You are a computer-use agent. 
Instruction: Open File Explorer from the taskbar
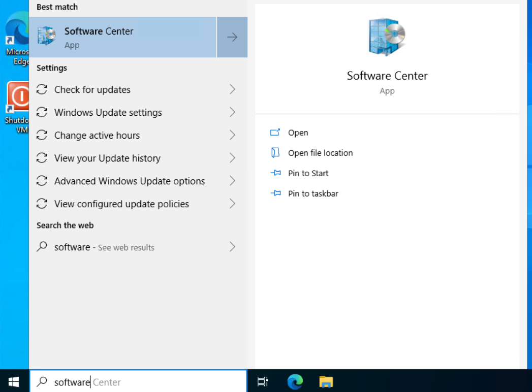point(326,382)
